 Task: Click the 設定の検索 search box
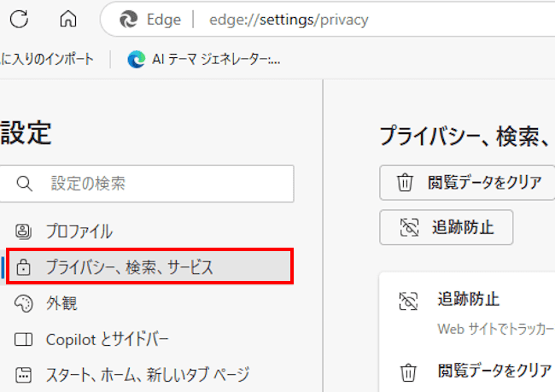[x=147, y=184]
